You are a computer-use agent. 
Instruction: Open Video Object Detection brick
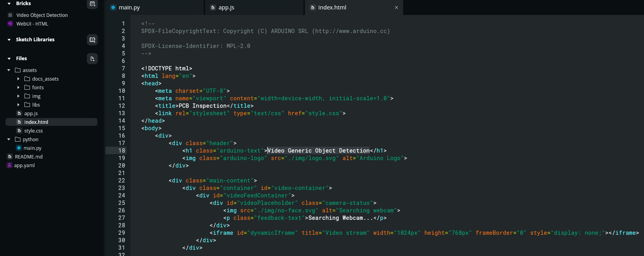pyautogui.click(x=42, y=15)
